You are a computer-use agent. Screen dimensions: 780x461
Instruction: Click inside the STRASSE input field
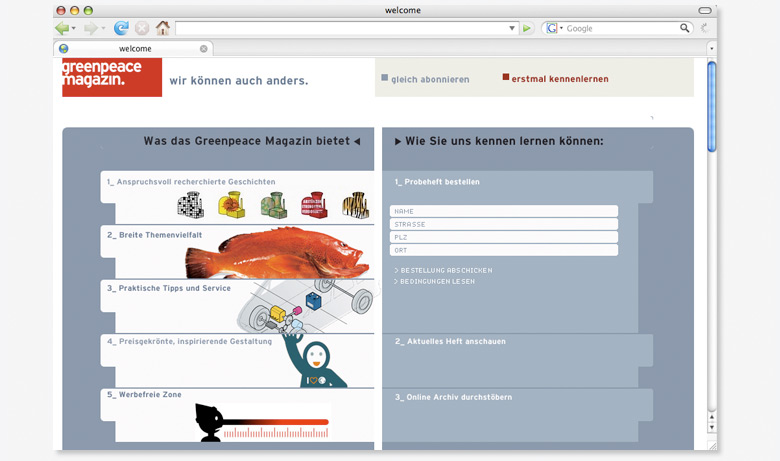pos(504,224)
